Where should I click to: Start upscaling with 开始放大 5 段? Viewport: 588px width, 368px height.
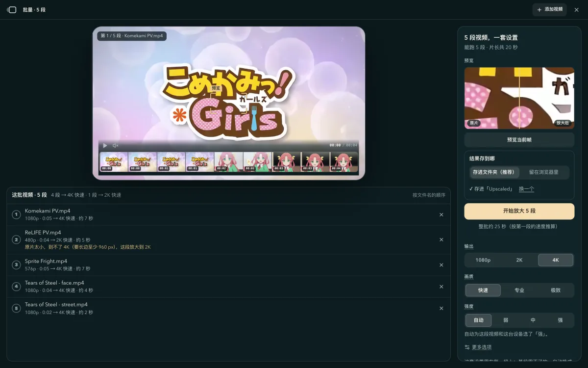(519, 211)
